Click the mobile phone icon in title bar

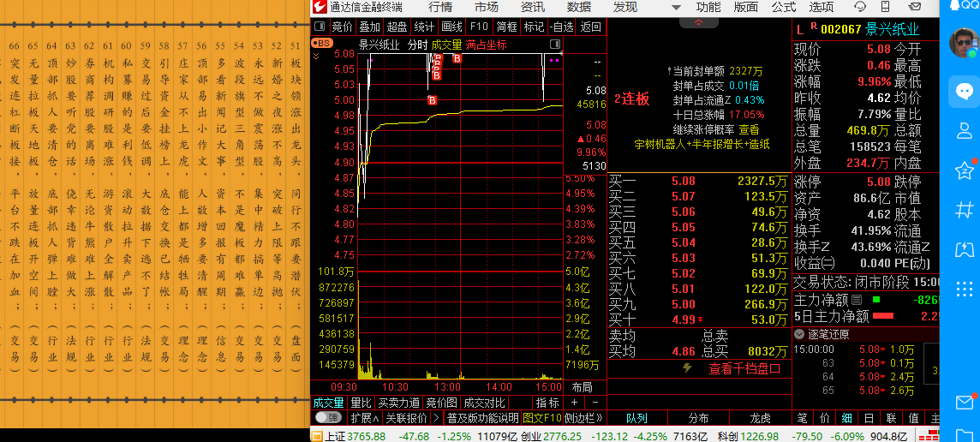pyautogui.click(x=885, y=8)
